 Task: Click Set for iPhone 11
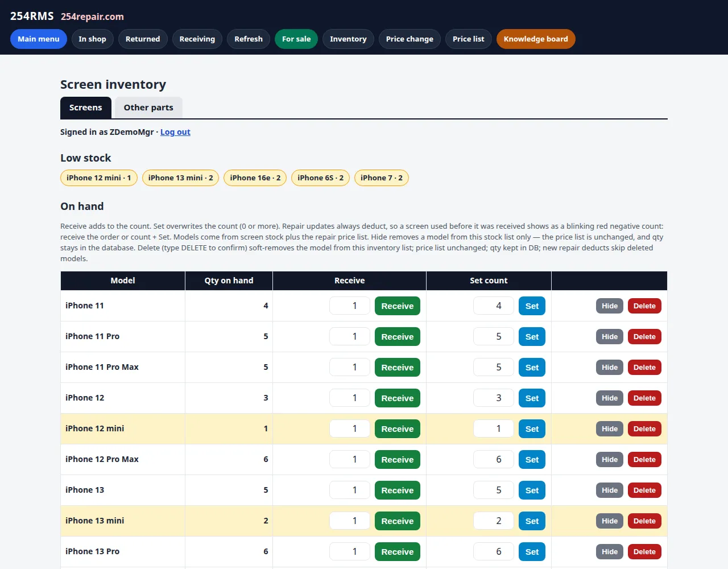(x=532, y=306)
